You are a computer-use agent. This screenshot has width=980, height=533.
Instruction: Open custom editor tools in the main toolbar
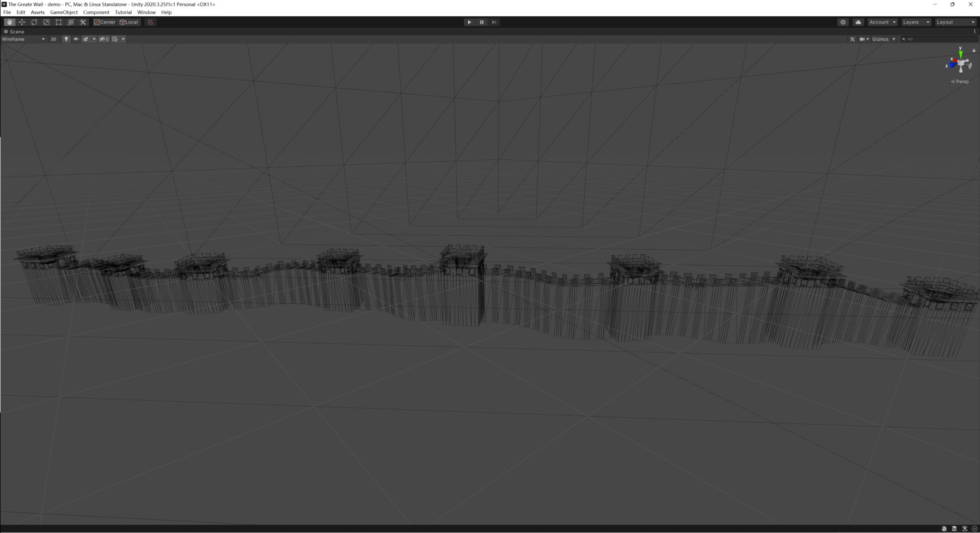(83, 22)
